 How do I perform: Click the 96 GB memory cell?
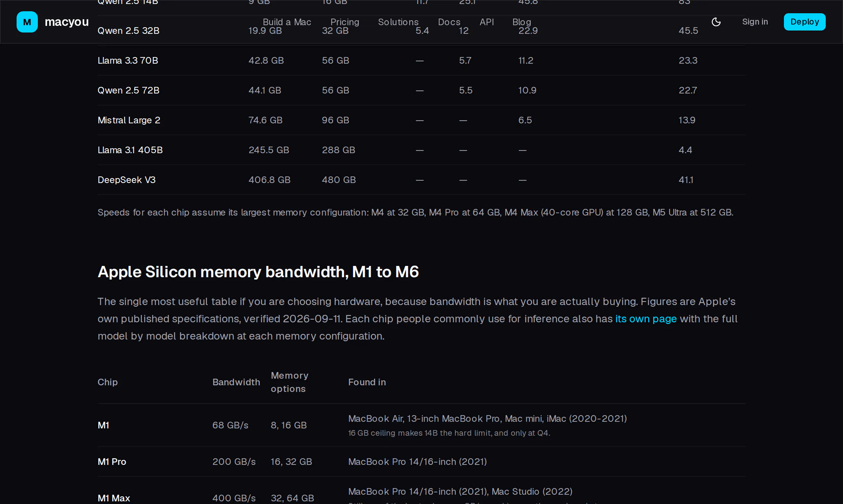335,120
